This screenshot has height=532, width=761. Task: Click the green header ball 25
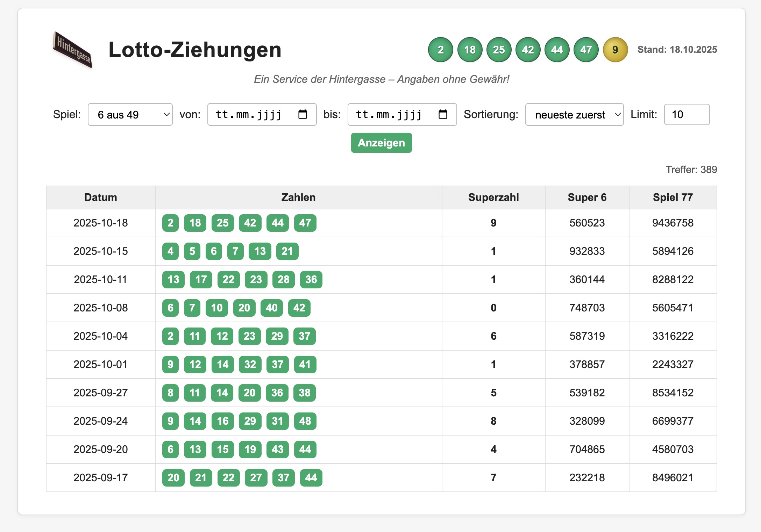click(x=499, y=50)
